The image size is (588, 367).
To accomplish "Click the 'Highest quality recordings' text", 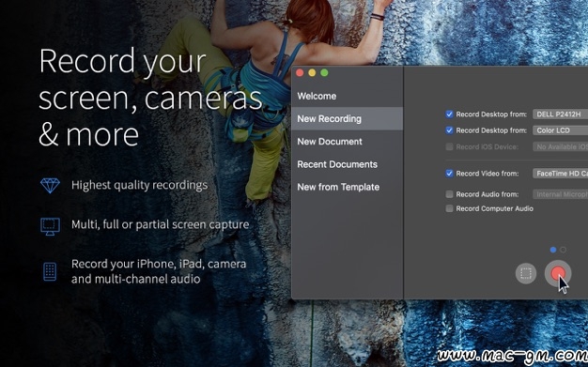I will [140, 185].
